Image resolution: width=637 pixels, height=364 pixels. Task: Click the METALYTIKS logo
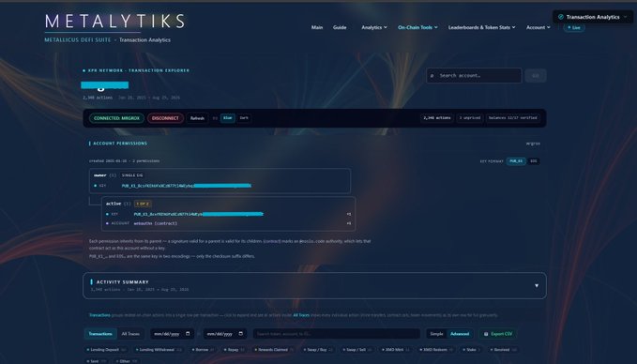114,22
